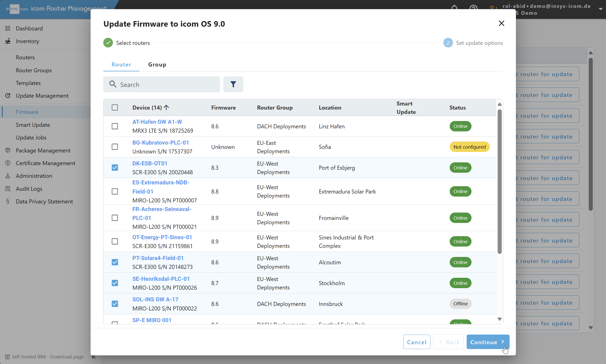Click the Administration user icon
The width and height of the screenshot is (606, 364).
pyautogui.click(x=8, y=176)
